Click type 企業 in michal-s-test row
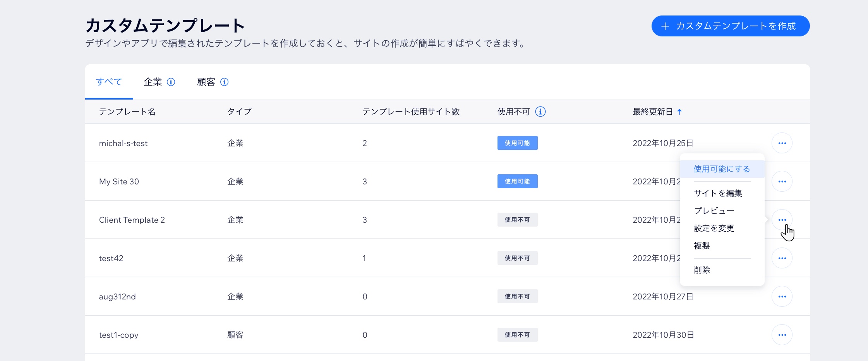The image size is (868, 361). [235, 143]
